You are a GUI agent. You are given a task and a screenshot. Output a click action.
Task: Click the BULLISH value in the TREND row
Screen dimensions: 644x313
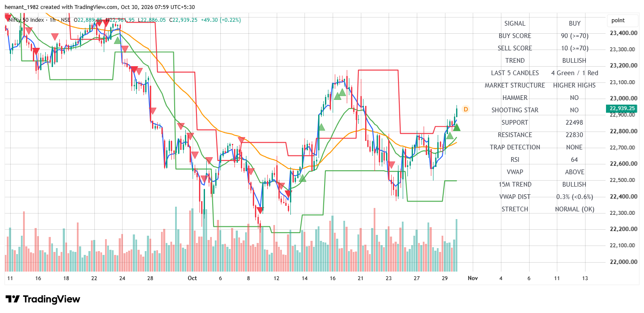574,61
